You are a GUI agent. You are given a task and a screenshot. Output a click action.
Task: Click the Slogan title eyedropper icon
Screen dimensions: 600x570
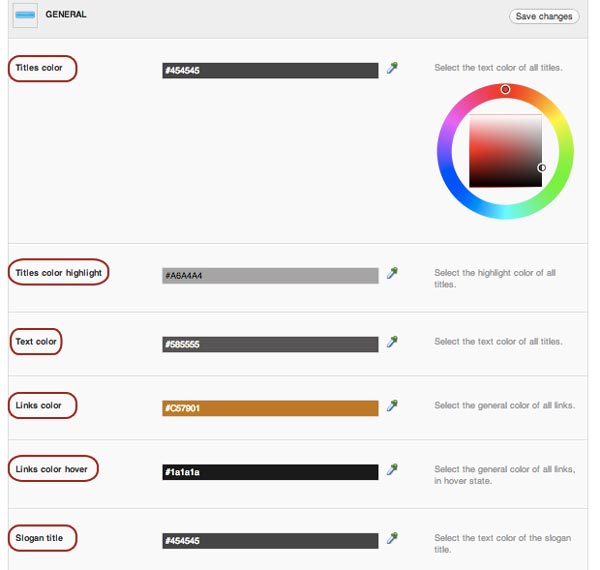click(392, 539)
